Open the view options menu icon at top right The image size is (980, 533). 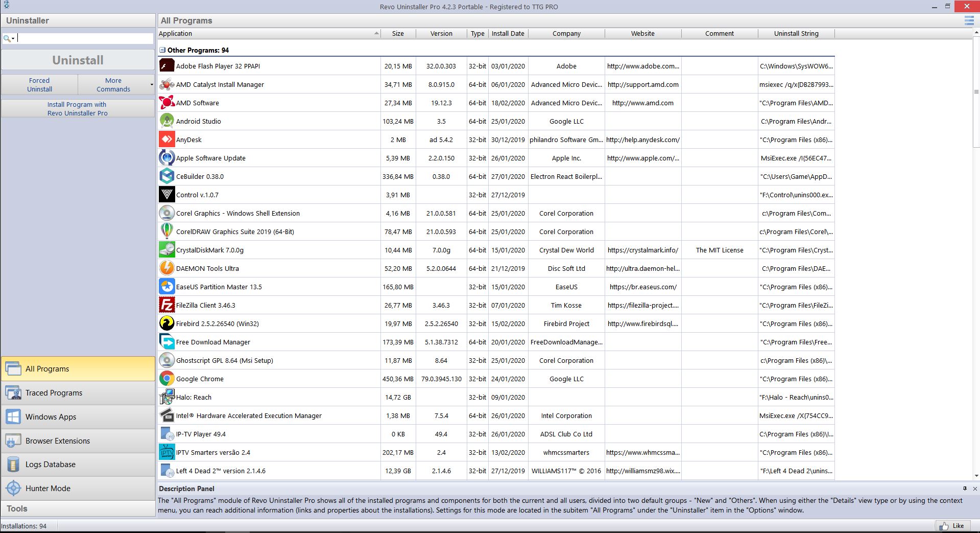[x=968, y=20]
